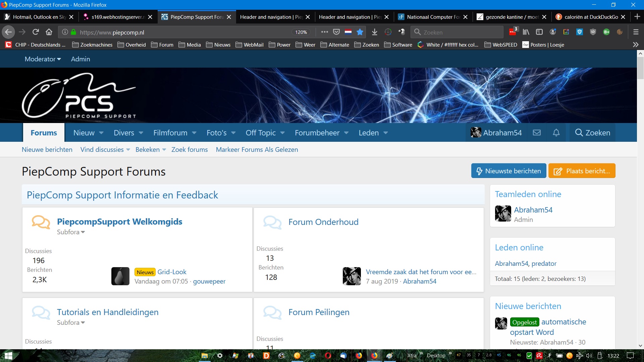Click the Windows Start button
The image size is (644, 362).
click(x=8, y=356)
